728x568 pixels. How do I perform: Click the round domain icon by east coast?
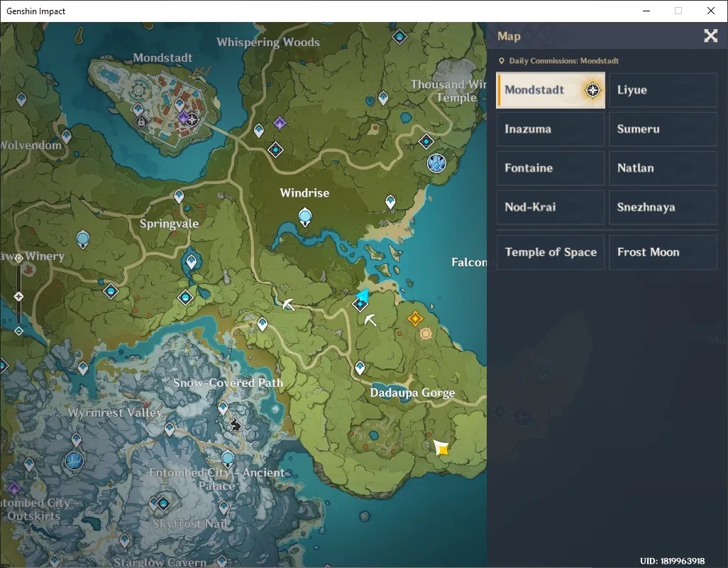(x=436, y=163)
